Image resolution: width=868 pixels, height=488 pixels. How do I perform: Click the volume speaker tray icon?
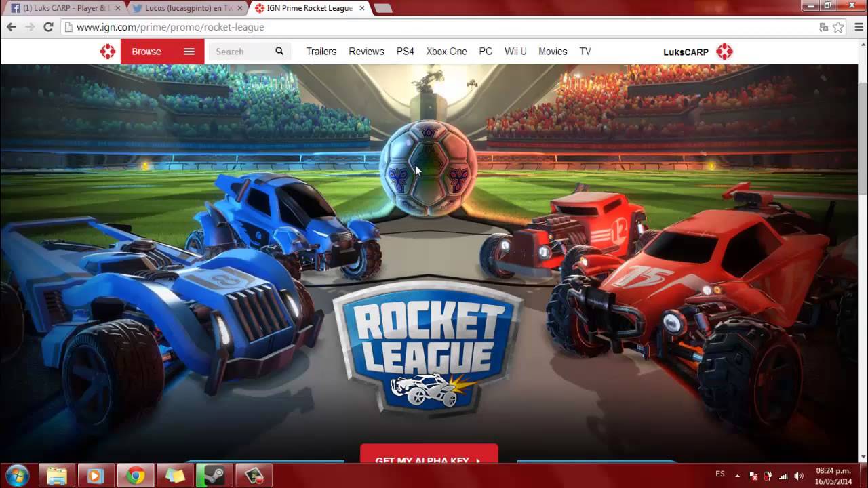[799, 476]
